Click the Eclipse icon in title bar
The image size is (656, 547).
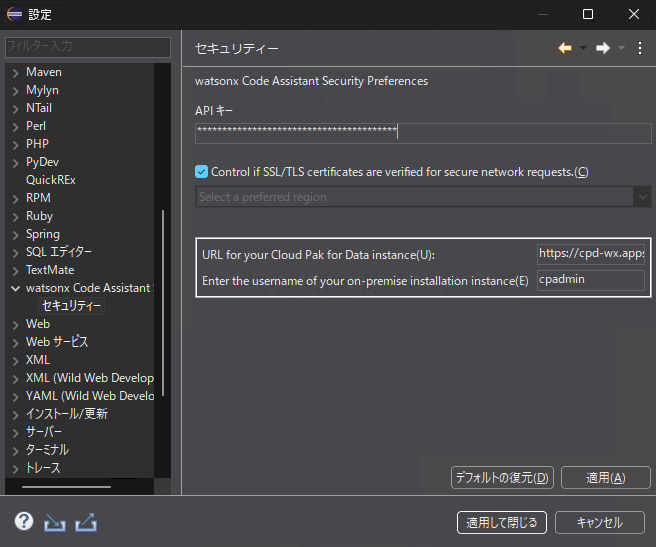click(x=14, y=14)
